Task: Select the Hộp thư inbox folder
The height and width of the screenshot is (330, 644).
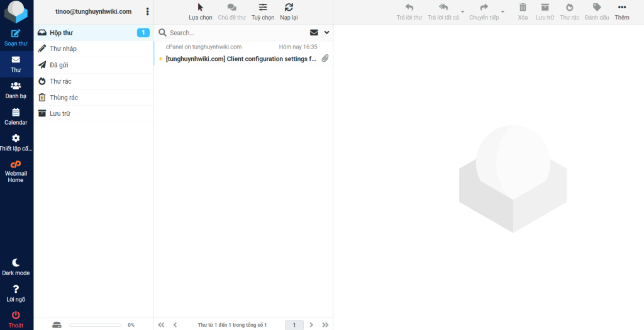Action: pyautogui.click(x=94, y=33)
